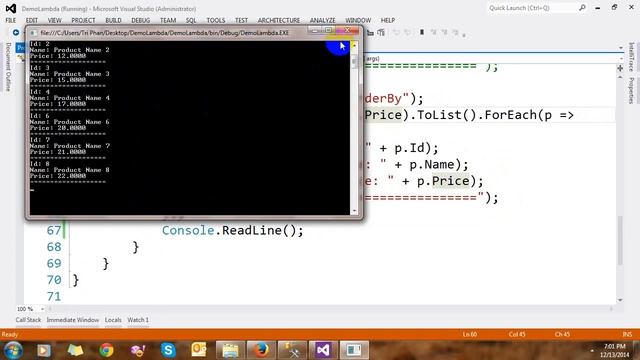This screenshot has width=640, height=360.
Task: Open the Properties side tab
Action: pyautogui.click(x=631, y=91)
